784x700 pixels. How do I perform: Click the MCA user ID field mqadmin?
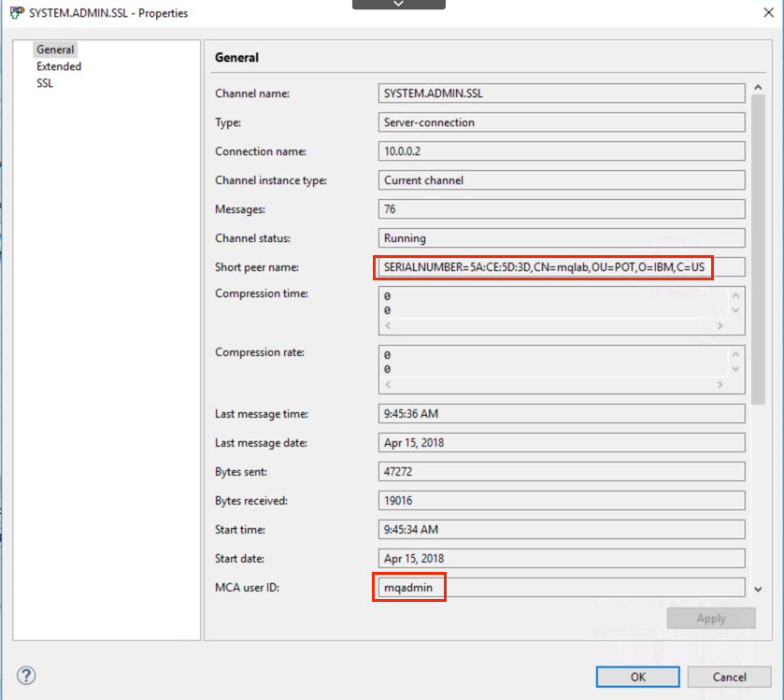562,588
